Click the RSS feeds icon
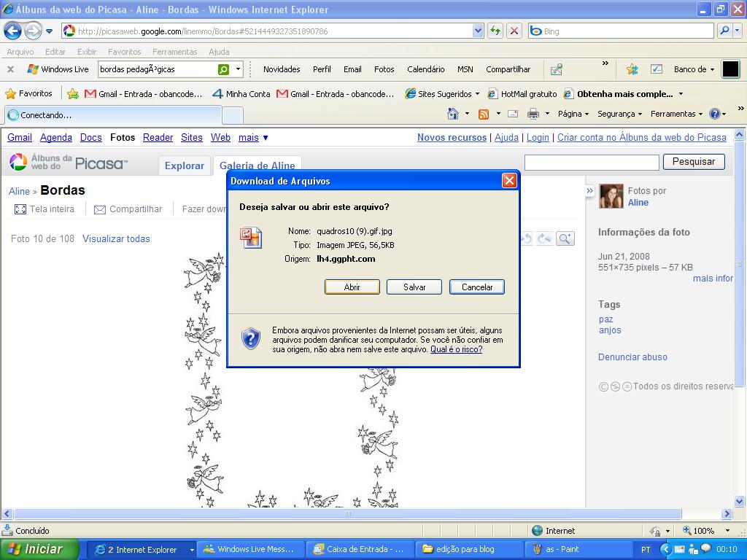Image resolution: width=747 pixels, height=560 pixels. (484, 114)
